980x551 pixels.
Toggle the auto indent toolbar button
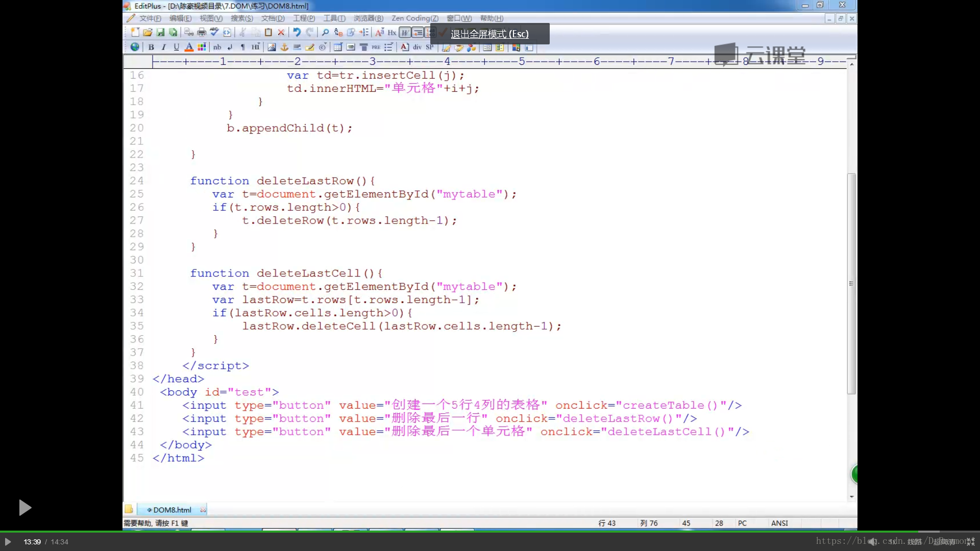point(418,33)
